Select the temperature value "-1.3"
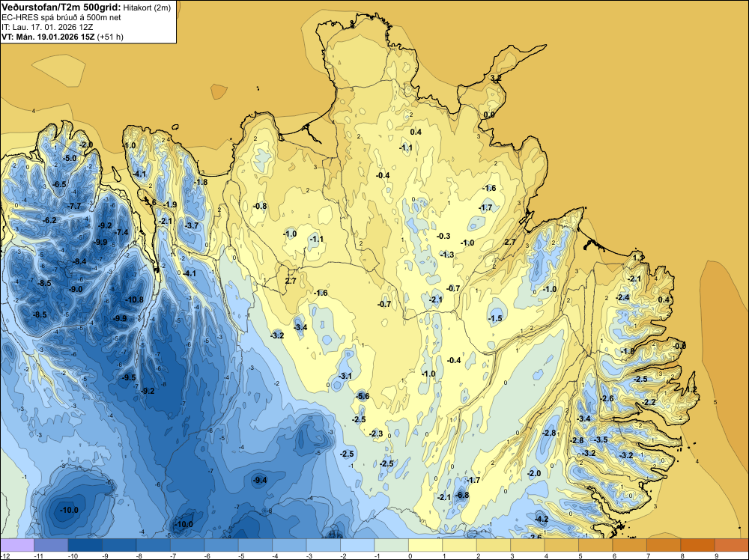 pos(447,255)
